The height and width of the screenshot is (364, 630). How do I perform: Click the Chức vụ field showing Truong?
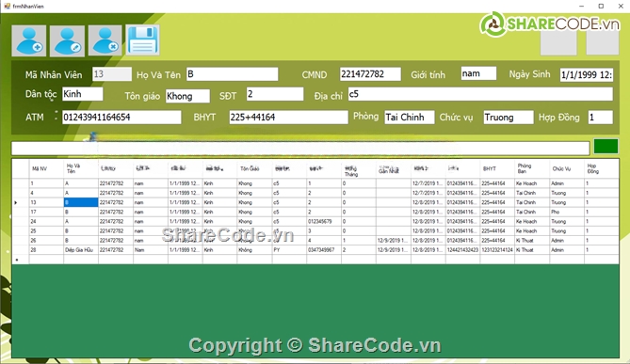point(509,118)
